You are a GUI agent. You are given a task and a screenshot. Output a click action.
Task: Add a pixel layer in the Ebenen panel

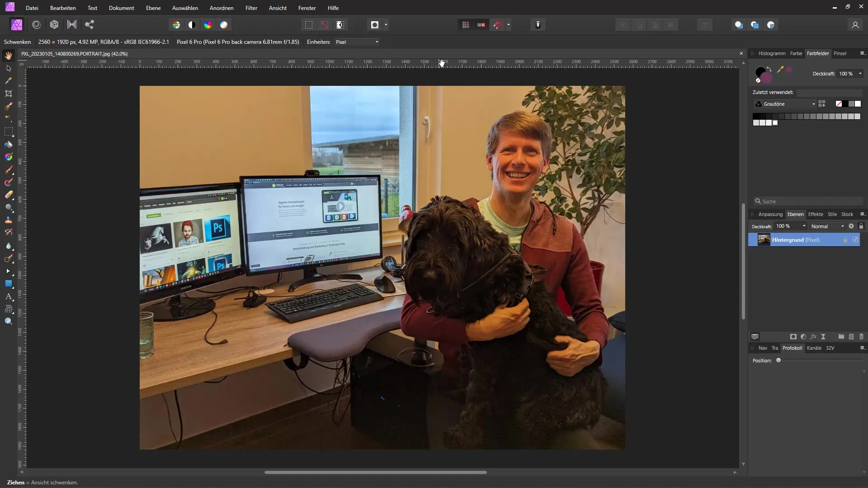(851, 337)
